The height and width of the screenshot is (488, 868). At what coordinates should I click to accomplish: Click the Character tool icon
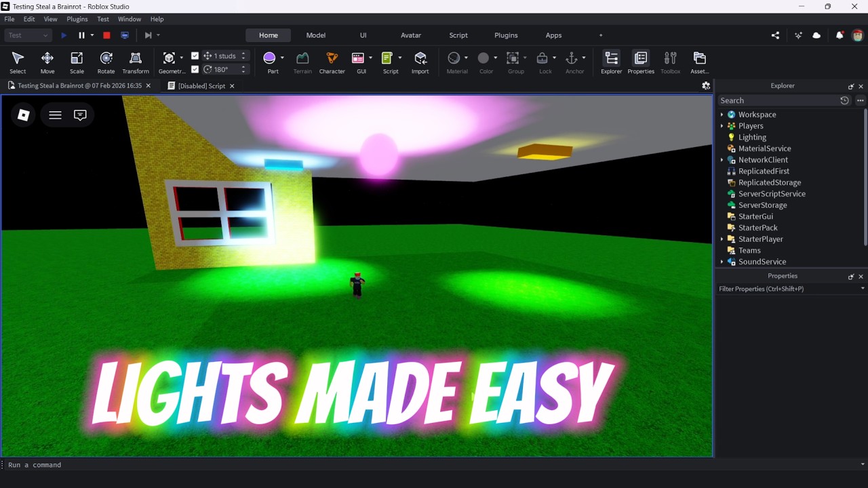(x=332, y=58)
